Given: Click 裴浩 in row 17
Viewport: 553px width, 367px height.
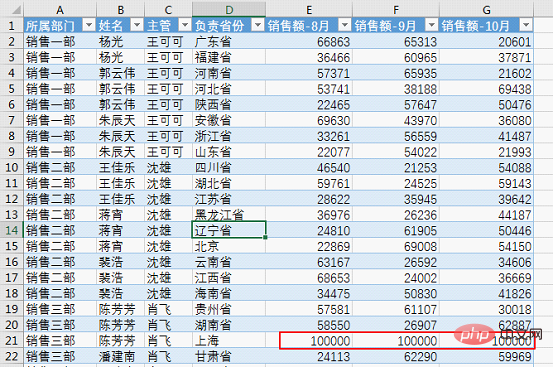Looking at the screenshot, I should 120,277.
